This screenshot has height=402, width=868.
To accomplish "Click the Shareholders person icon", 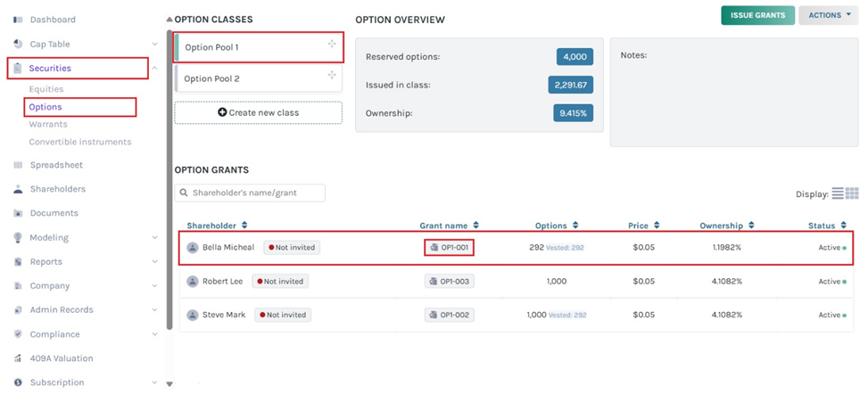I will (17, 189).
